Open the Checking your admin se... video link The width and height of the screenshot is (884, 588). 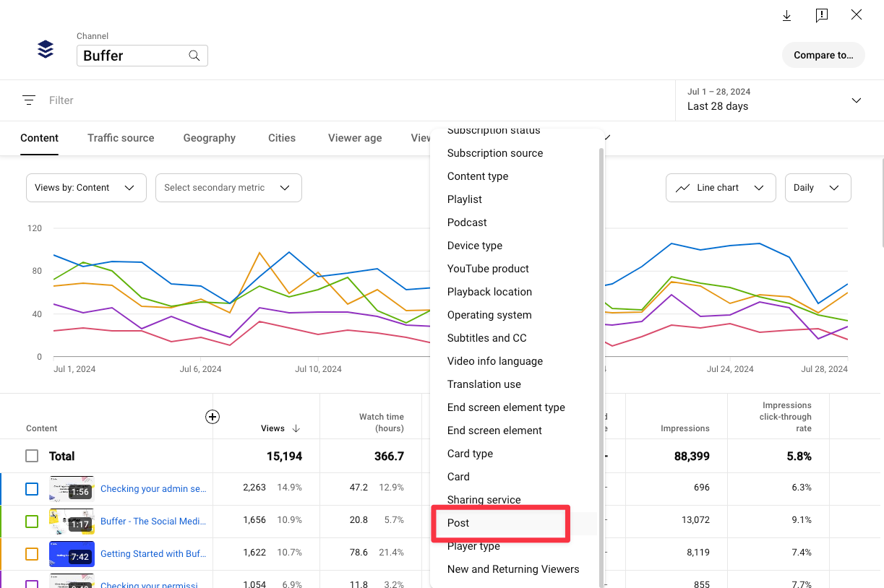click(153, 489)
